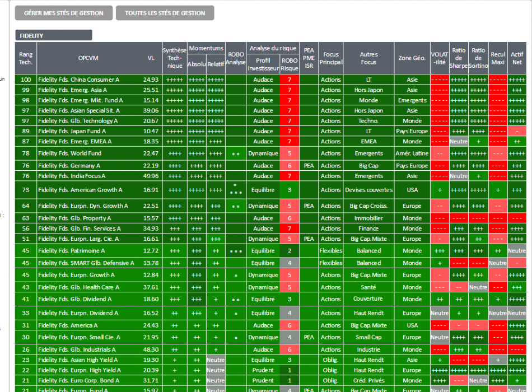Screen dimensions: 532x392
Task: Select Fidelity Fds. Eurpn. Growth A
Action: coord(76,275)
